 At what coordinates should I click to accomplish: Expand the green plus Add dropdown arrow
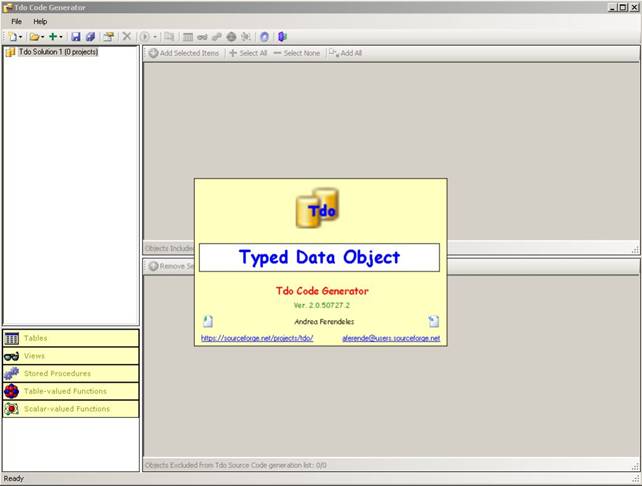(61, 37)
